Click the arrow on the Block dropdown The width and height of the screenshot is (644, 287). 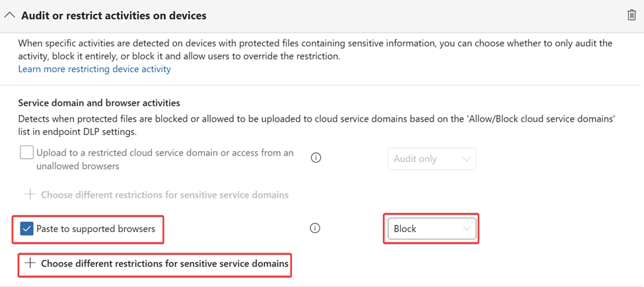pos(467,229)
